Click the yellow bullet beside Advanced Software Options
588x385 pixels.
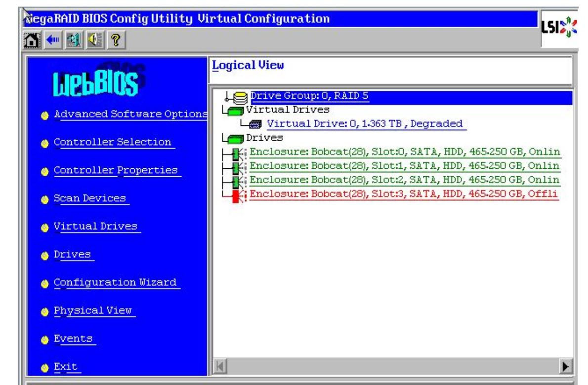[44, 115]
